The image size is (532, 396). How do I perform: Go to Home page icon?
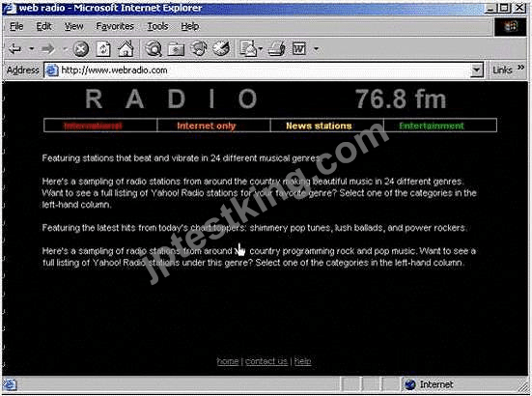tap(126, 48)
